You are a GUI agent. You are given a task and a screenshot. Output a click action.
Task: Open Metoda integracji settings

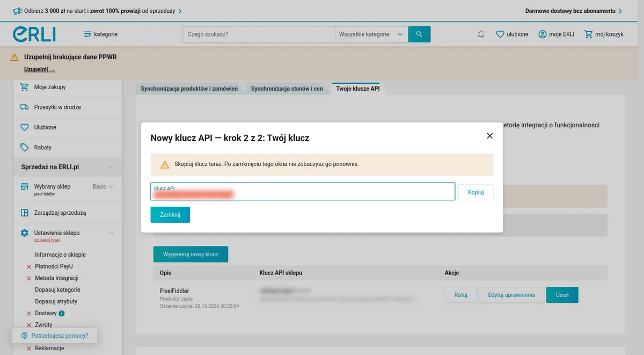click(x=57, y=278)
